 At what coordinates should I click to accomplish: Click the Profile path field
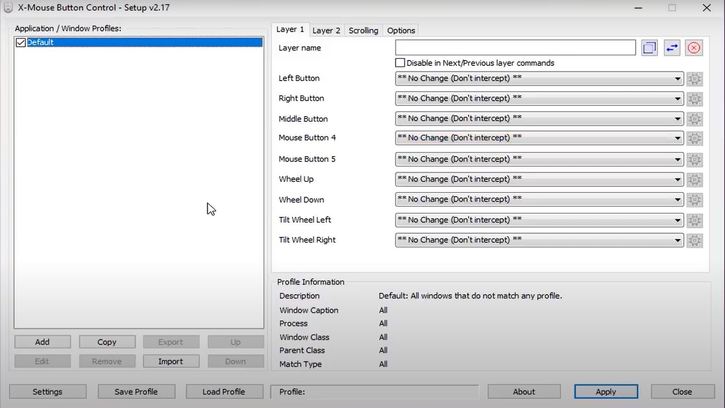tap(375, 392)
